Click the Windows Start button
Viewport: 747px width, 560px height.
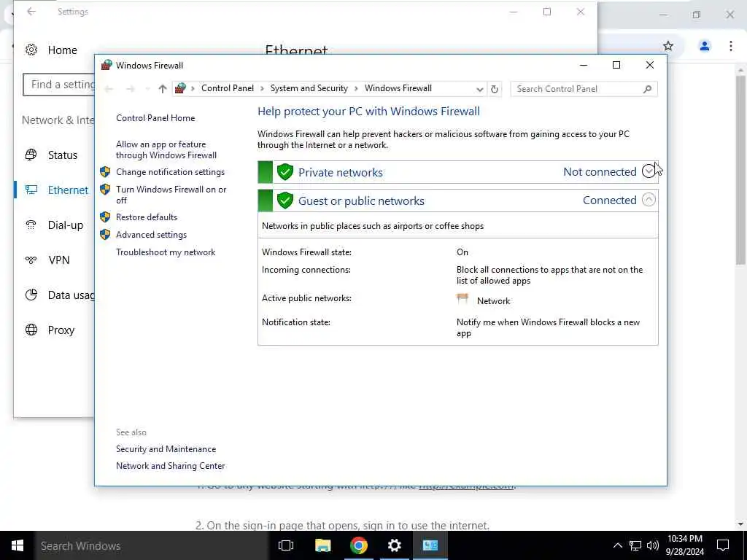[x=18, y=545]
